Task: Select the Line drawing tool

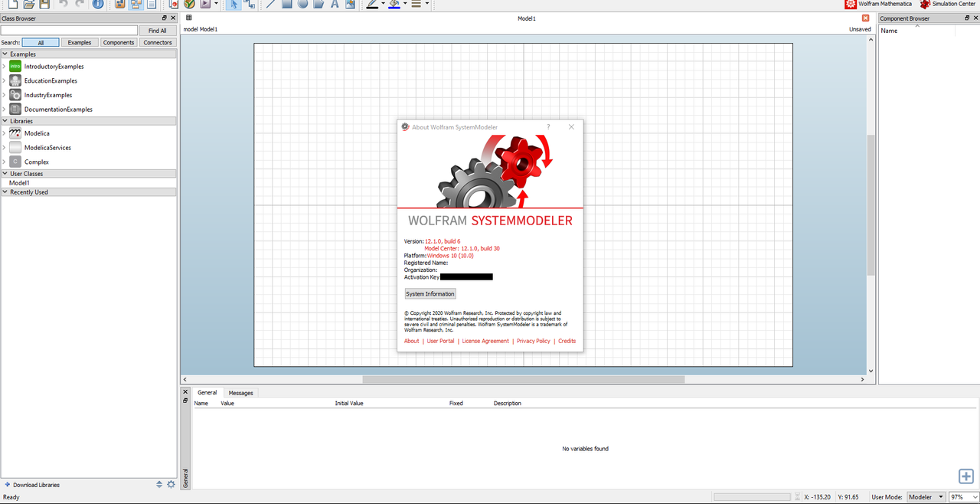Action: [x=270, y=4]
